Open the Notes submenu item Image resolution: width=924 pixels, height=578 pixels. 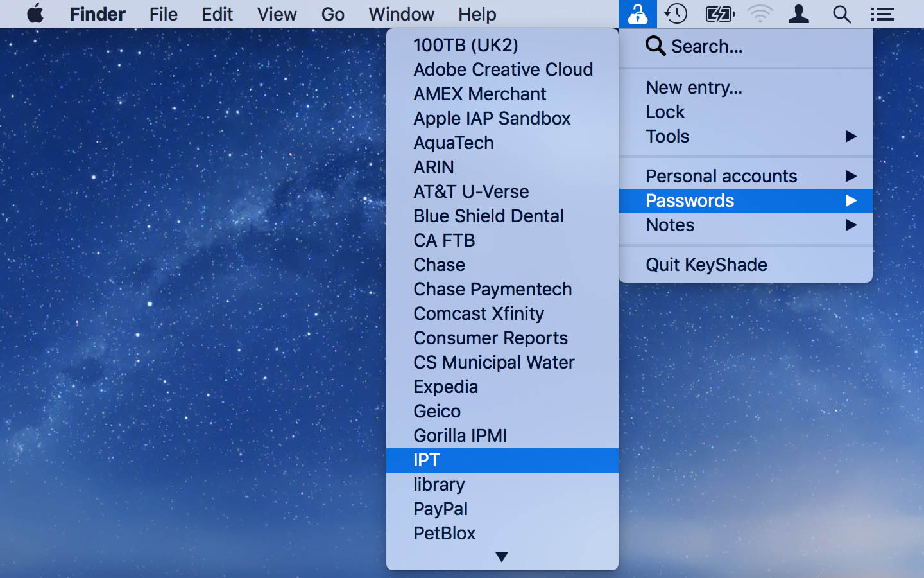(746, 225)
